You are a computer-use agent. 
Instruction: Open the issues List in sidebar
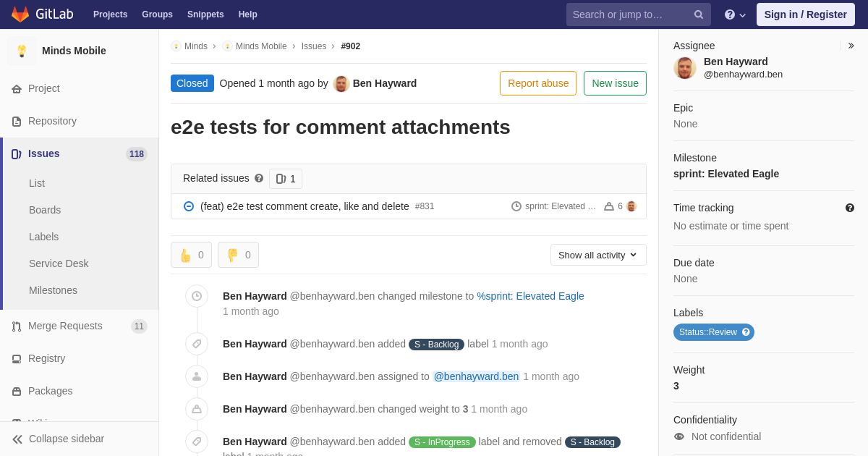(x=37, y=183)
